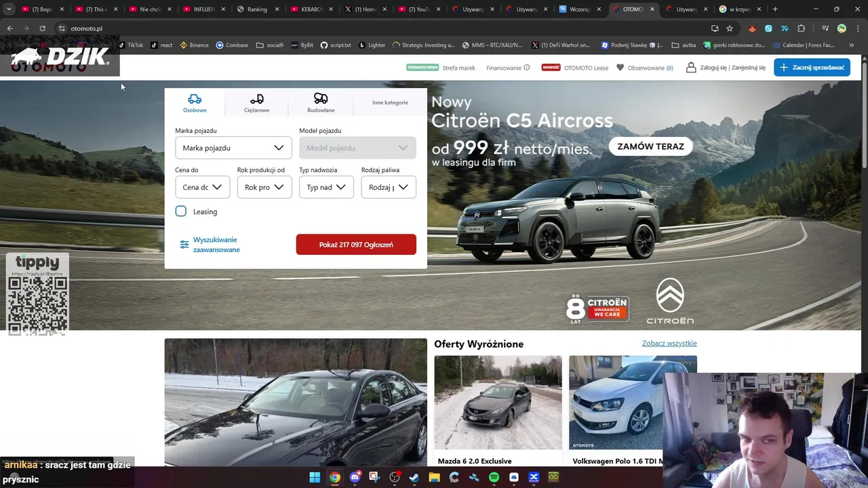Viewport: 868px width, 488px height.
Task: Open Spotify from the taskbar
Action: click(x=494, y=477)
